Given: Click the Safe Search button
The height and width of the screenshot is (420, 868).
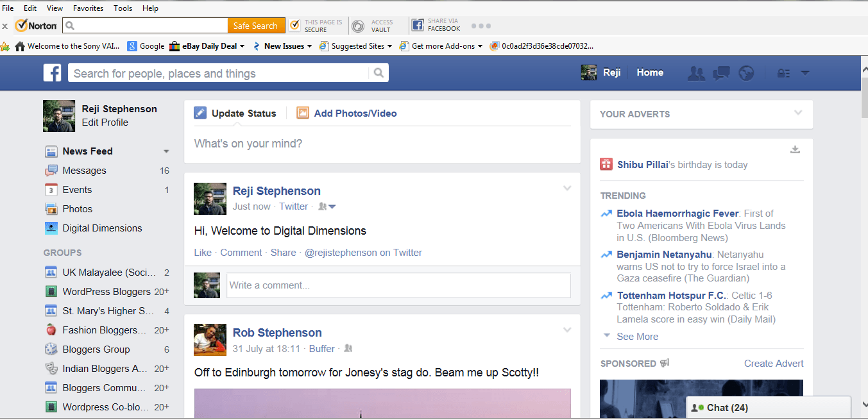Looking at the screenshot, I should [x=255, y=26].
